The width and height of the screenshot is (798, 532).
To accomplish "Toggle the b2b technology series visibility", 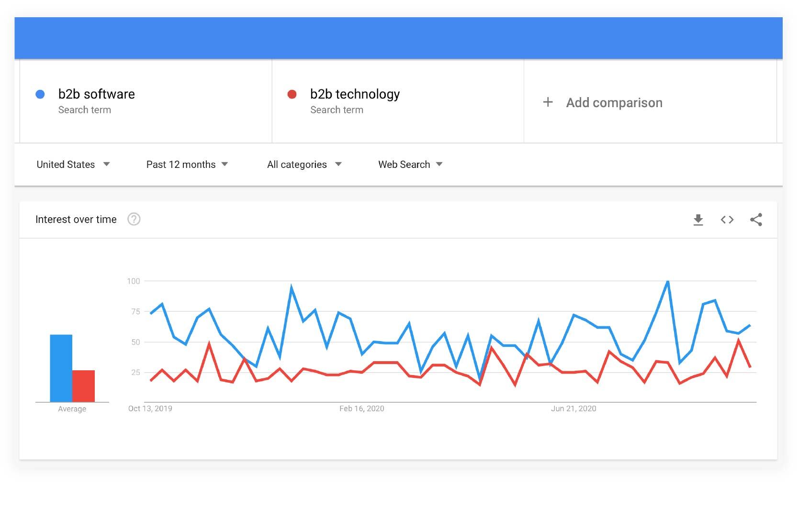I will [292, 94].
